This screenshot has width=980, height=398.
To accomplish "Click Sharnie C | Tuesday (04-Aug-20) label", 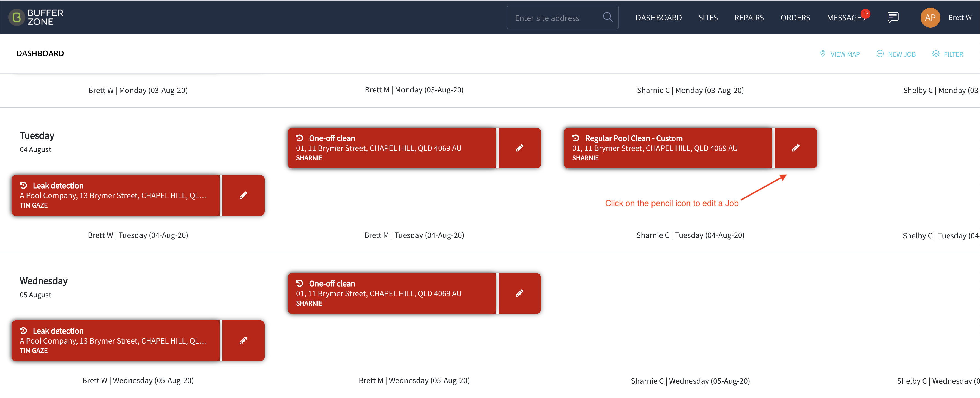I will (x=690, y=235).
